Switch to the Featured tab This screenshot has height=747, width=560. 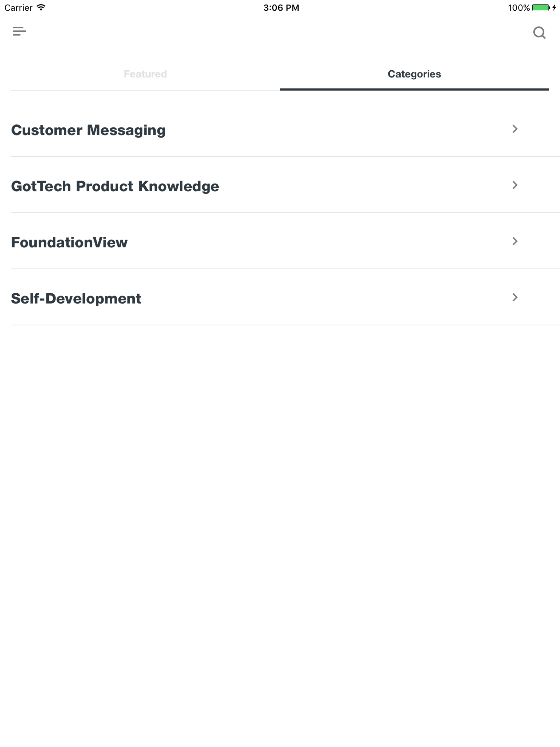(145, 74)
